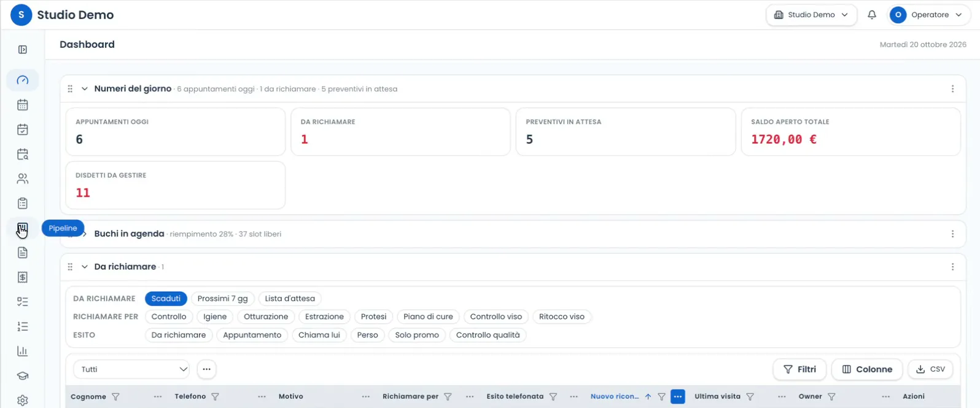Open the highlighted Nuovo ricontatto column menu
980x408 pixels.
coord(678,397)
